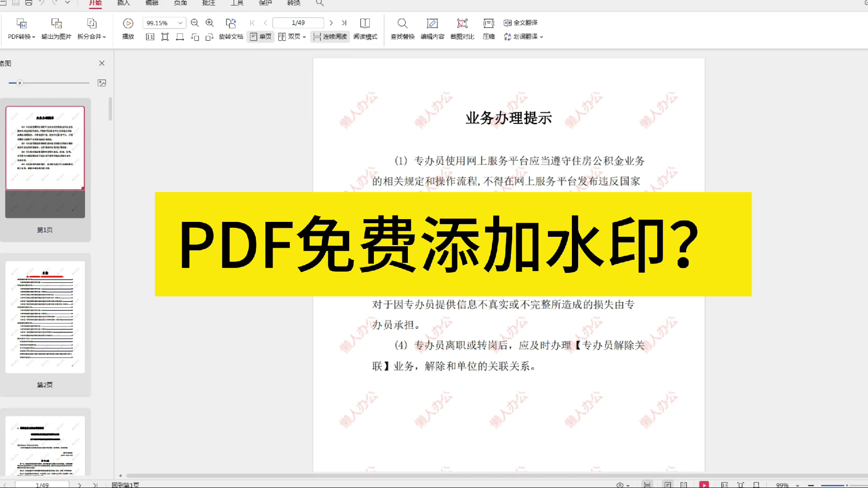868x488 pixels.
Task: Go to the next page from the toolbar
Action: [x=331, y=23]
